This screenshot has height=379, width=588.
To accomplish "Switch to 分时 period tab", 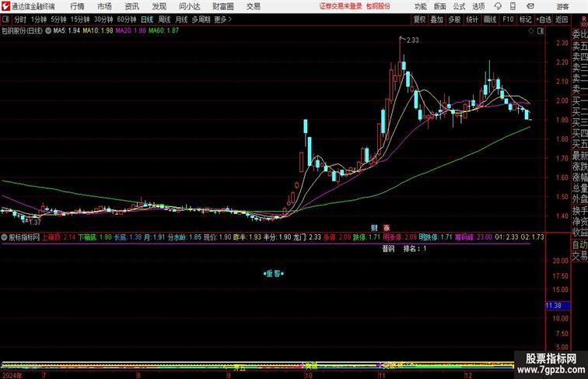I will [20, 19].
